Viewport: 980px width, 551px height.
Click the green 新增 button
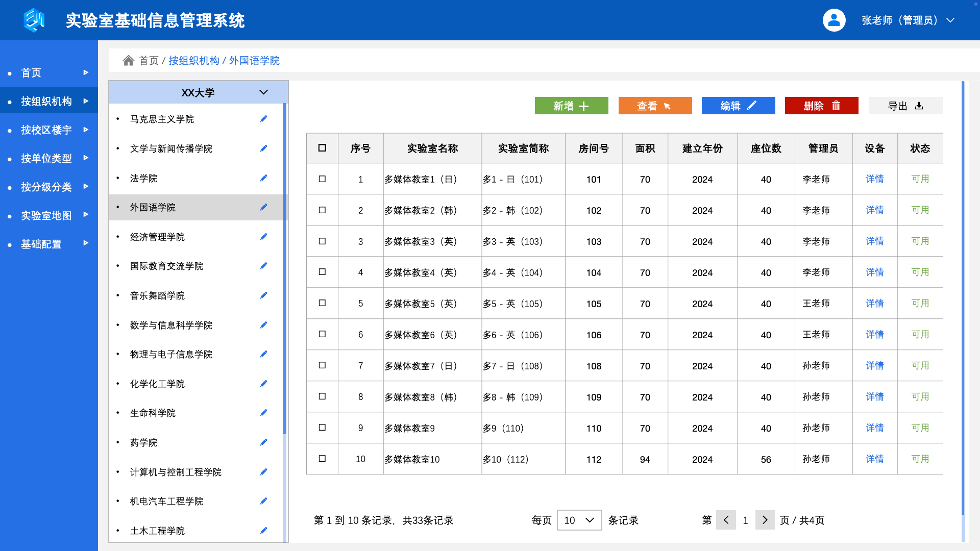[571, 106]
